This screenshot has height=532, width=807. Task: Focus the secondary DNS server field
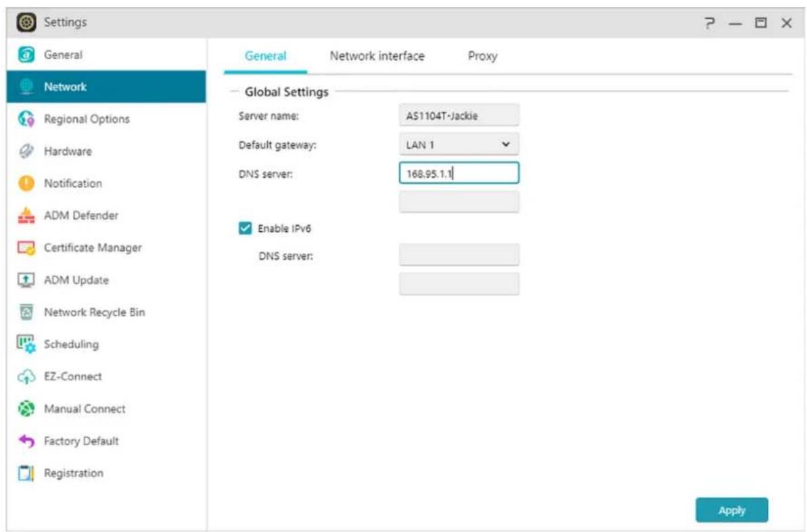459,202
